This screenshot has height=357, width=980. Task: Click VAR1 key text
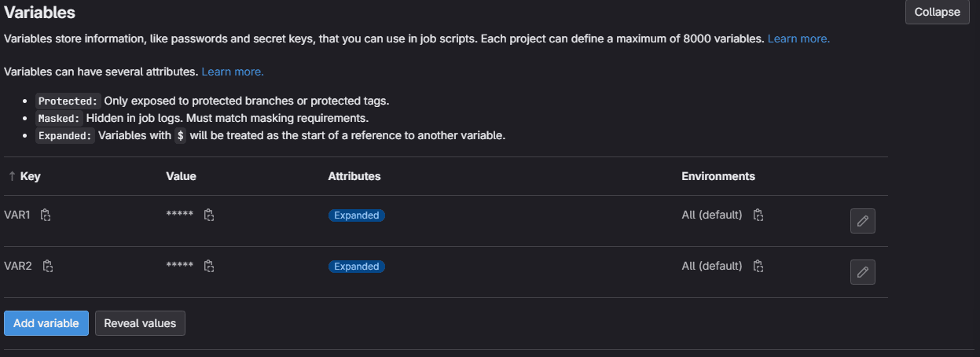point(17,215)
